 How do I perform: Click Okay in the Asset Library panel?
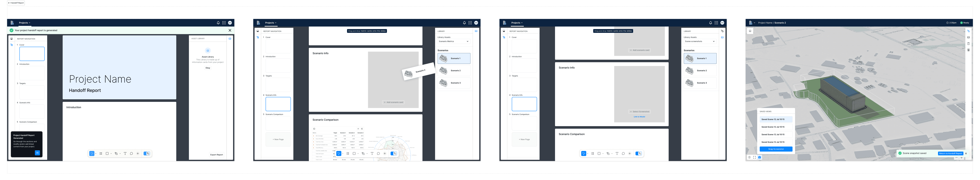pos(208,68)
